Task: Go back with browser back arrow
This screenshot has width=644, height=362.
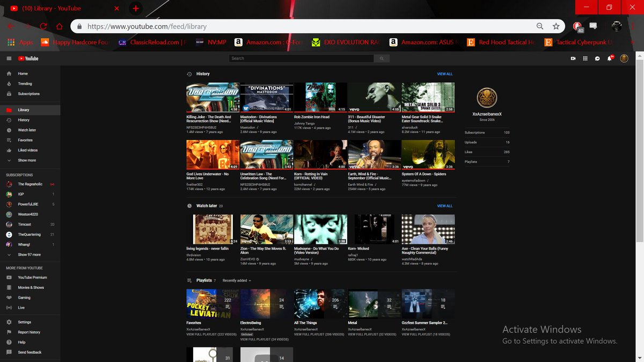Action: 11,26
